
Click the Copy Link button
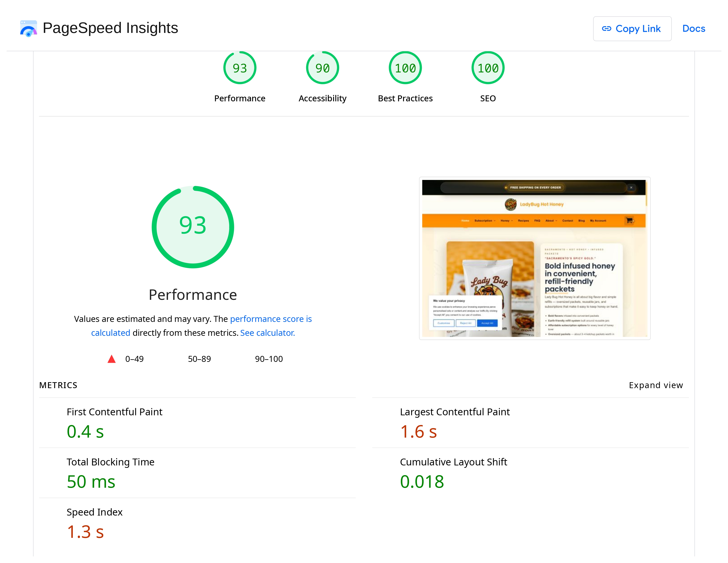(x=632, y=29)
